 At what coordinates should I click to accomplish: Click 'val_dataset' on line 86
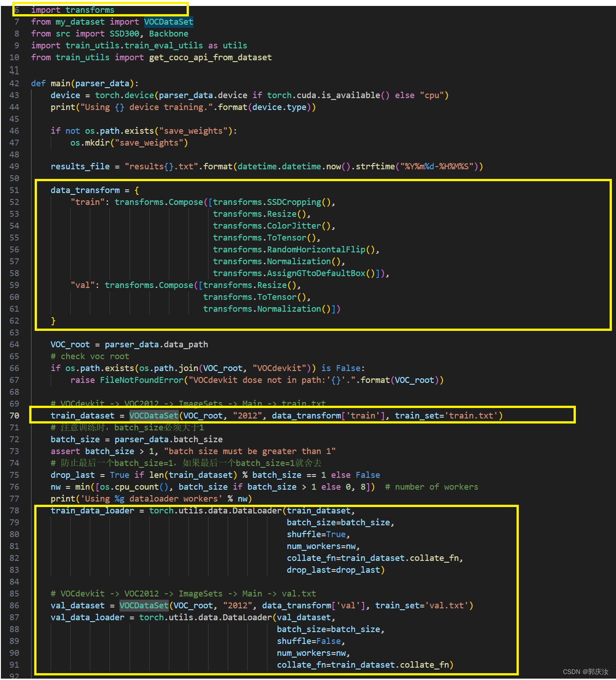(x=78, y=606)
